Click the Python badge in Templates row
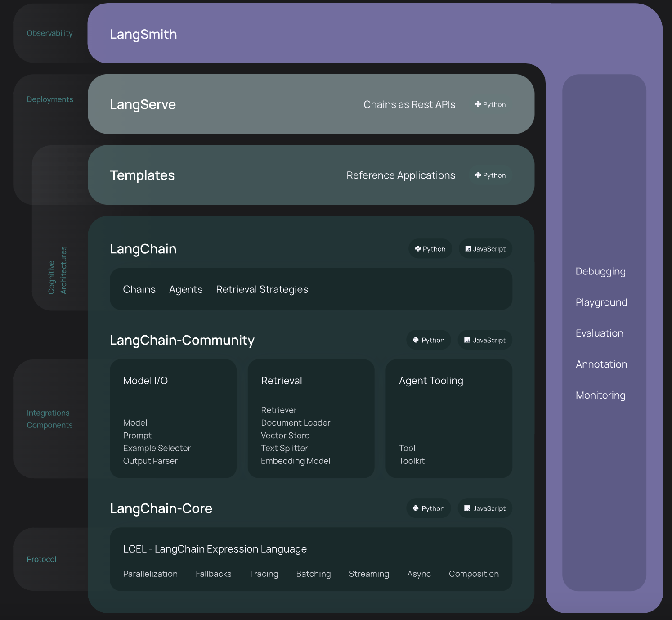Image resolution: width=672 pixels, height=620 pixels. tap(490, 175)
